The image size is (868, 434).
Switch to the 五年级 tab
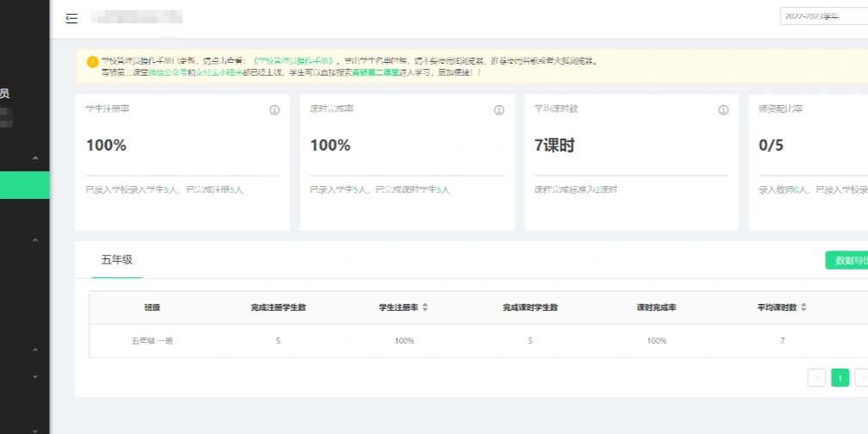[x=117, y=259]
